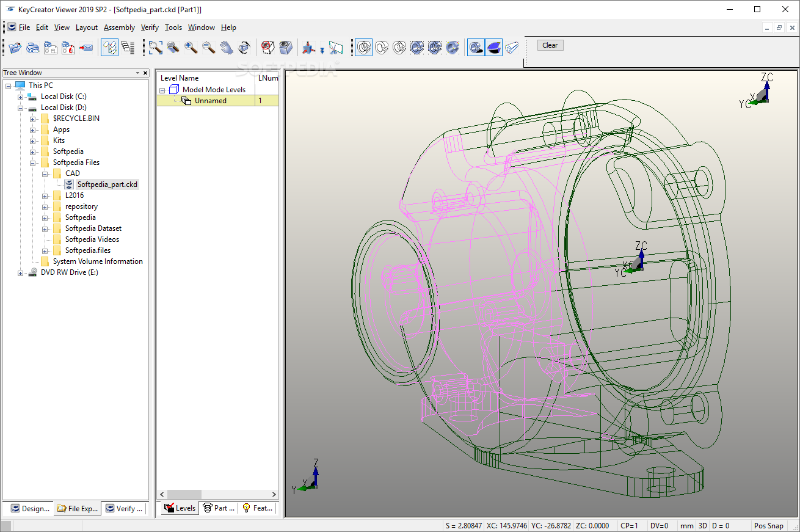Toggle the shadow display icon
This screenshot has height=532, width=800.
(x=476, y=48)
